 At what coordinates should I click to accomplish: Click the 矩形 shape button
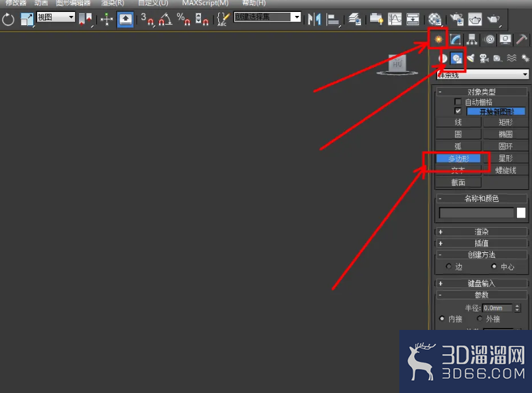(x=505, y=122)
